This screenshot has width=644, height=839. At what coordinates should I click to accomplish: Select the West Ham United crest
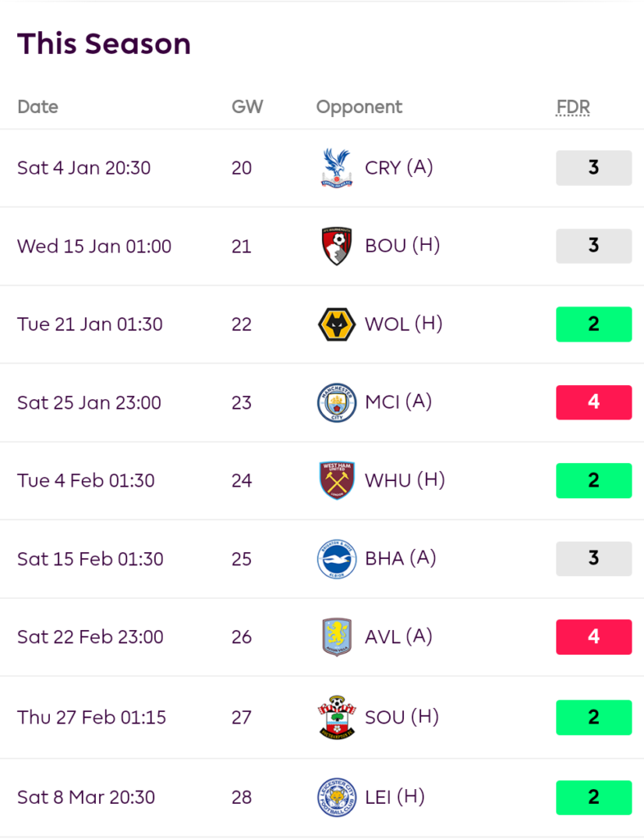click(x=337, y=480)
